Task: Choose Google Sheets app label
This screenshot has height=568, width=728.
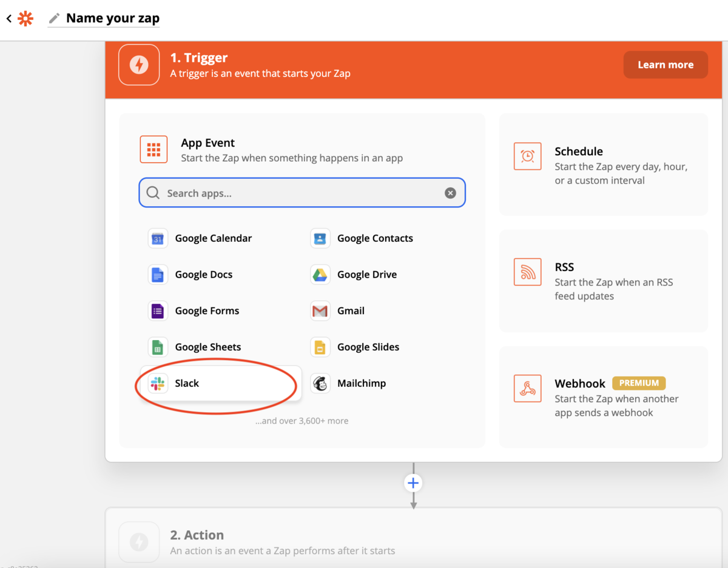Action: (208, 347)
